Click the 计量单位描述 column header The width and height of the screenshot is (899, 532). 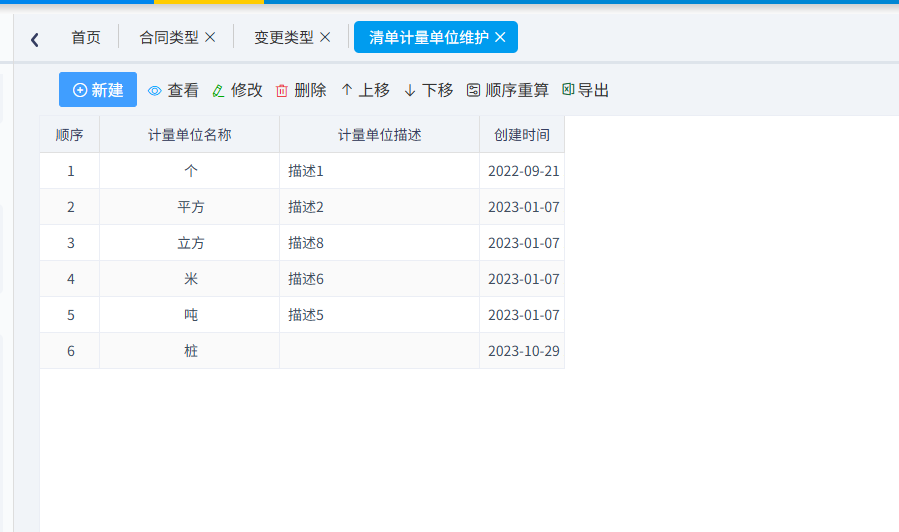[x=380, y=135]
